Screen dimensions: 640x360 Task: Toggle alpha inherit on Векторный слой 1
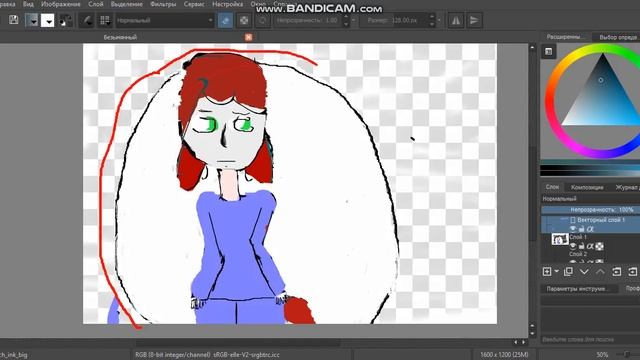coord(590,229)
